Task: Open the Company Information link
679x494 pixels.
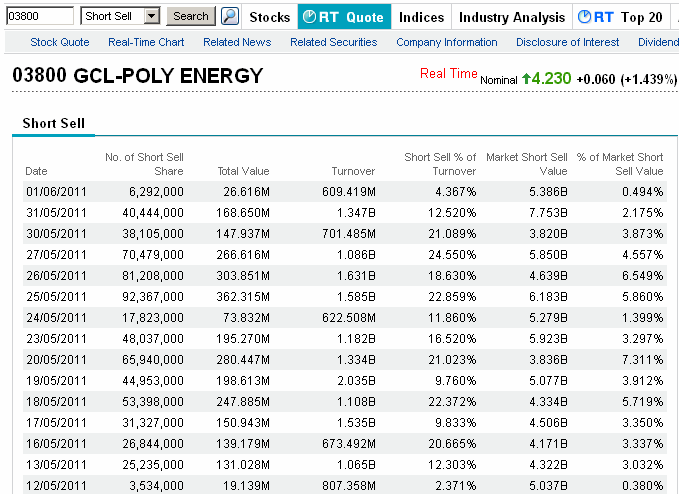Action: 446,42
